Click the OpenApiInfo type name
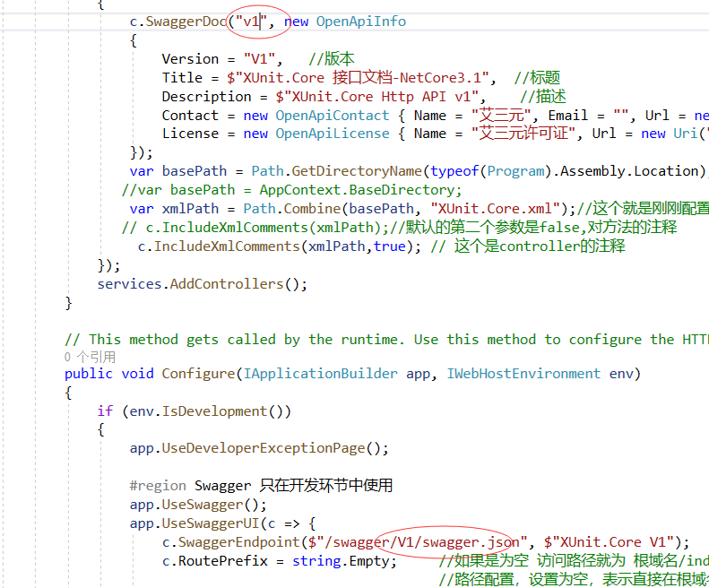The image size is (709, 588). [361, 22]
